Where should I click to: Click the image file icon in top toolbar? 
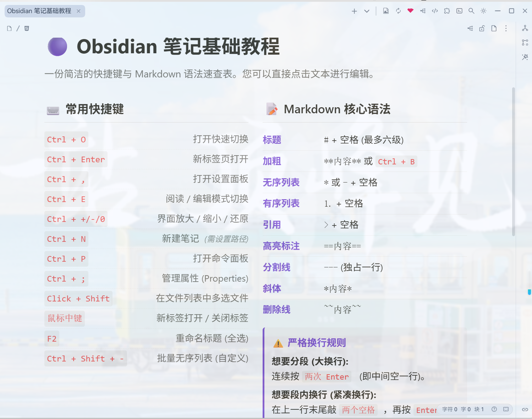coord(386,11)
